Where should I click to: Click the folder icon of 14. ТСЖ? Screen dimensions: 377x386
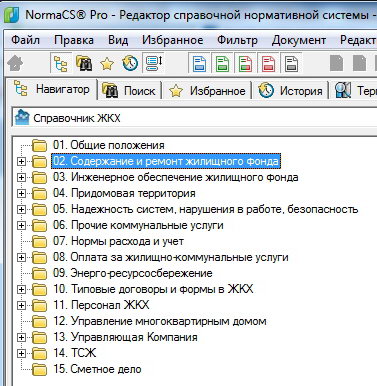click(40, 353)
